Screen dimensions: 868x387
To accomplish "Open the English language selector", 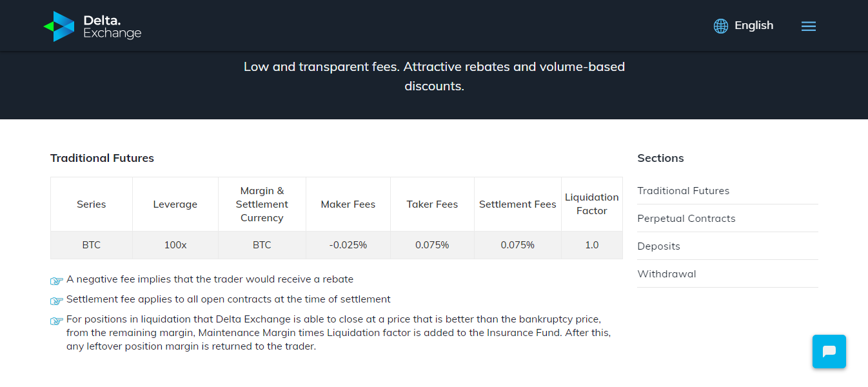I will click(753, 26).
